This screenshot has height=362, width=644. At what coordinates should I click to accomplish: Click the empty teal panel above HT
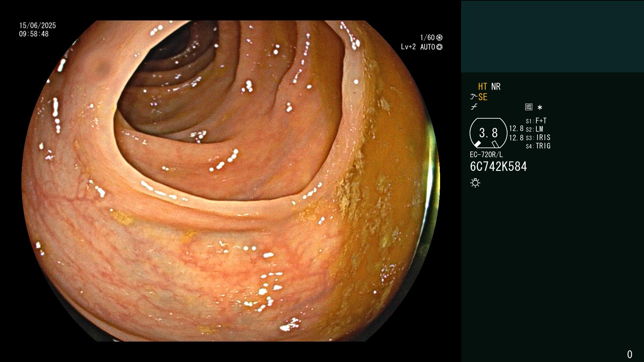(x=552, y=36)
